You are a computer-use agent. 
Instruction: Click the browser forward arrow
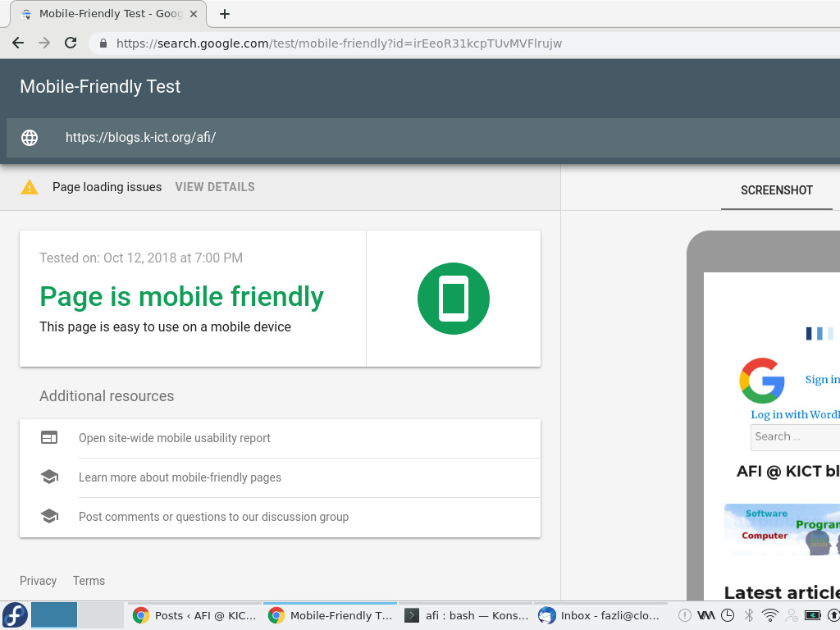tap(44, 43)
